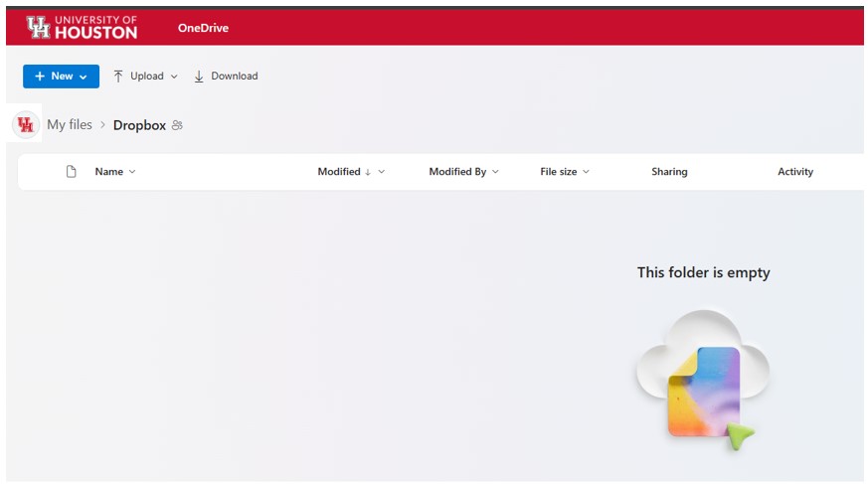Go to My files breadcrumb
This screenshot has height=484, width=868.
coord(70,125)
